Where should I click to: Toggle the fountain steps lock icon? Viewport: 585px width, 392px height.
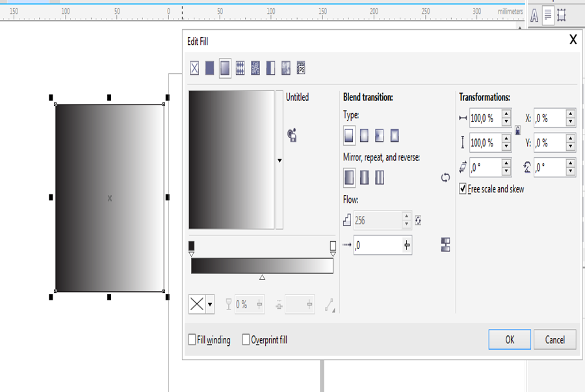pos(418,220)
